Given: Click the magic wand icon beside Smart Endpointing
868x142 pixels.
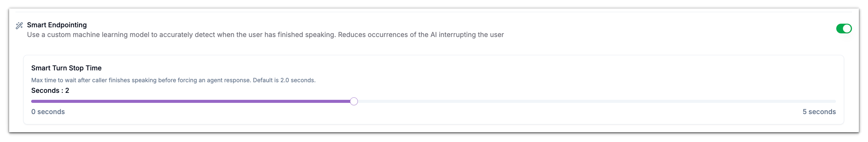Looking at the screenshot, I should pyautogui.click(x=19, y=25).
